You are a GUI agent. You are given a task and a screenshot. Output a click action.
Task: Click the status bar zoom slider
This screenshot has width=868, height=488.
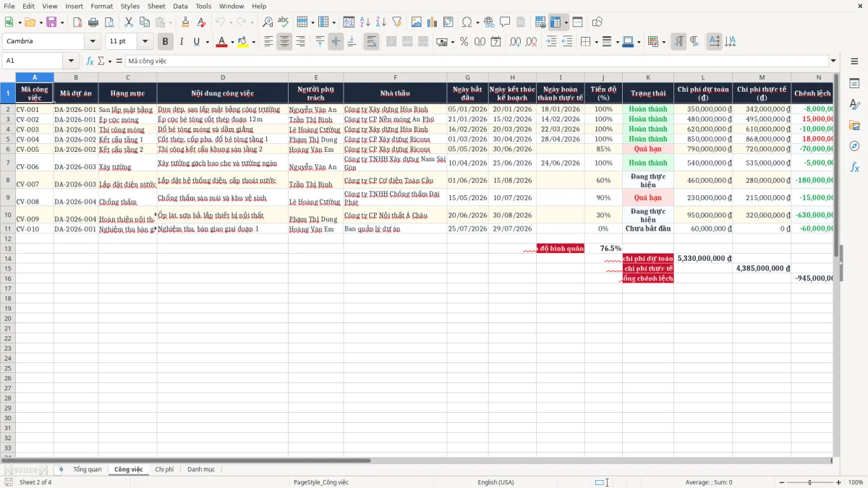[809, 482]
